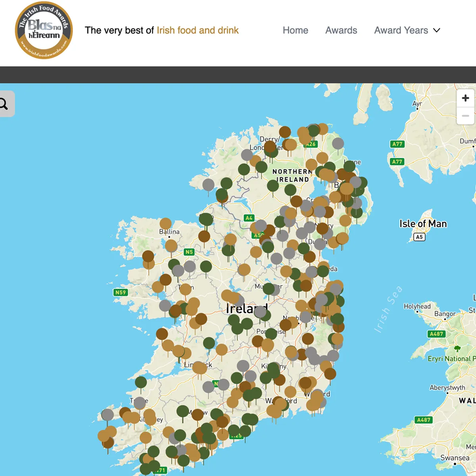Click the zoom out button on the map
The height and width of the screenshot is (476, 476).
point(465,115)
